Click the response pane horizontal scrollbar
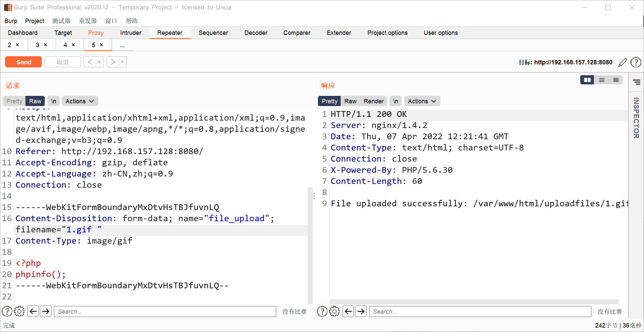 (475, 302)
